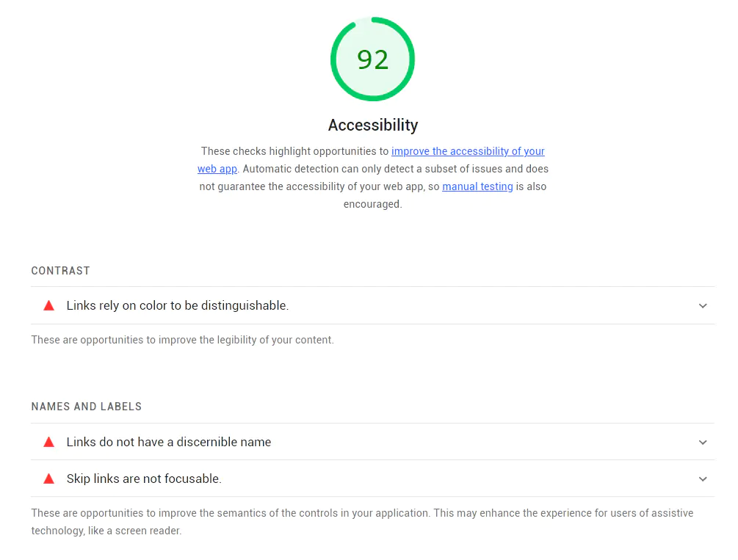
Task: Click the 'Accessibility' heading title
Action: [x=372, y=125]
